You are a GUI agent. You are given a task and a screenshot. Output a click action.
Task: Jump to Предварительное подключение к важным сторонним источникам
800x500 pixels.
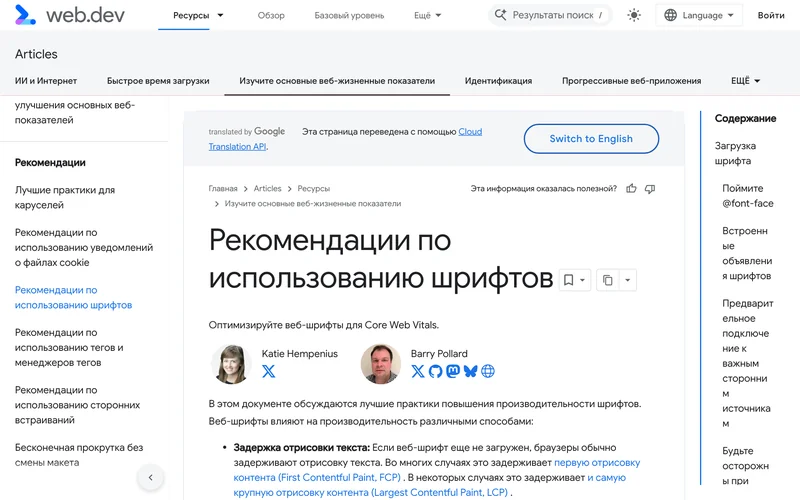[x=747, y=363]
